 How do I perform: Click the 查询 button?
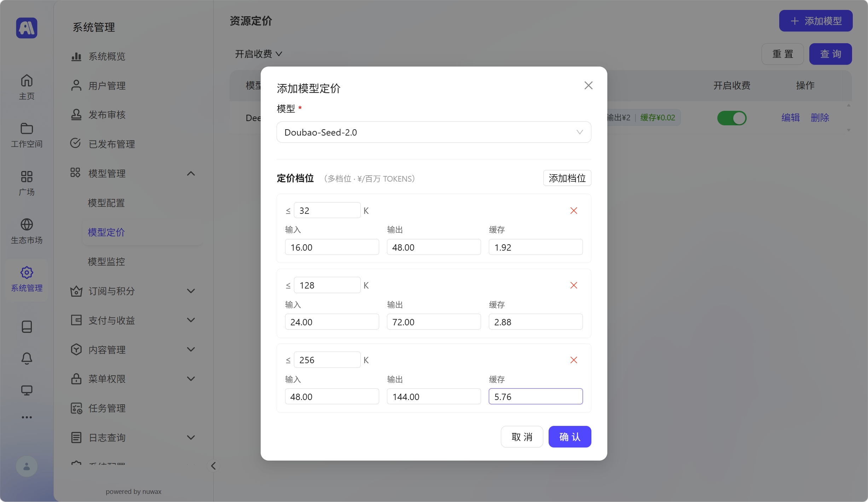click(831, 54)
